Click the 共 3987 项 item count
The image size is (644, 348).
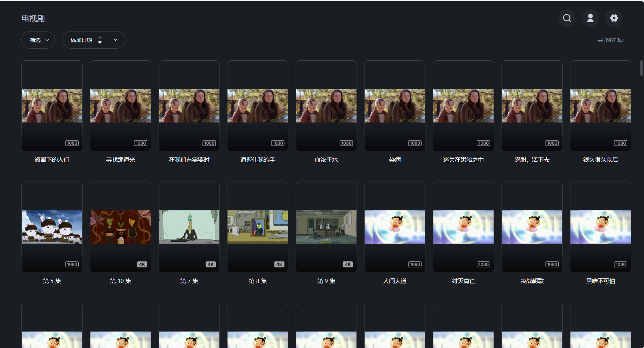[x=610, y=40]
